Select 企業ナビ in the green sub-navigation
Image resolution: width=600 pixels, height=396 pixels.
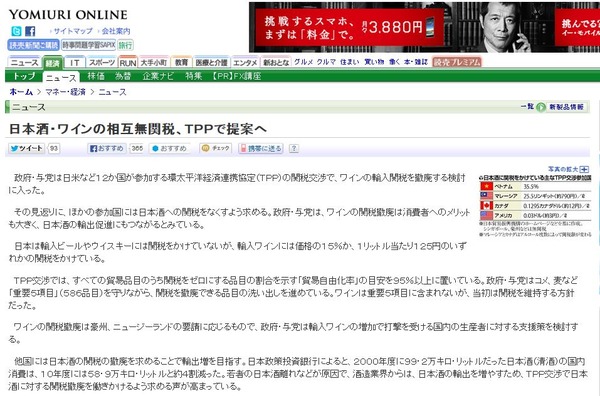point(158,76)
